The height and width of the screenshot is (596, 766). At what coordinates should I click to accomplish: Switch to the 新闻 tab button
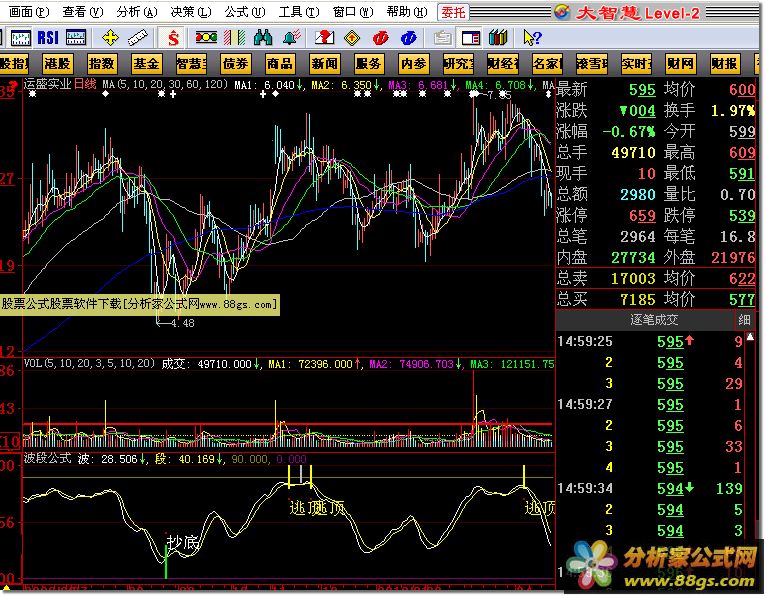324,63
